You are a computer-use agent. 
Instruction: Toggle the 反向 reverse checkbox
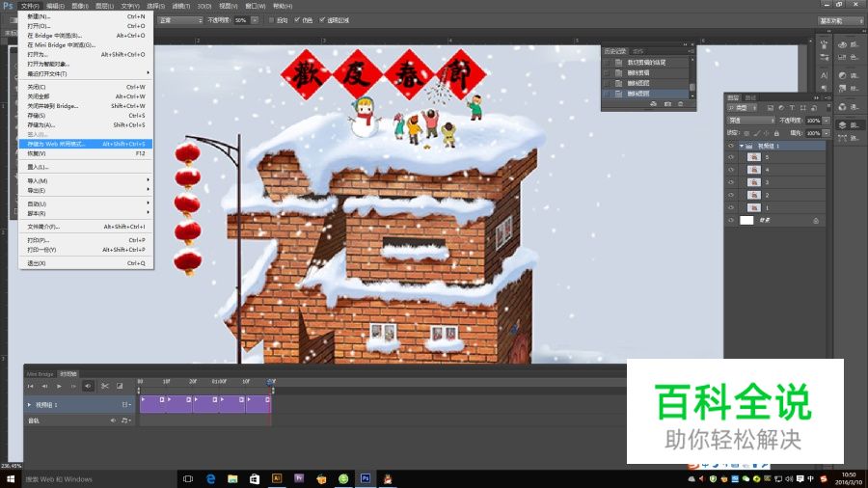[x=272, y=19]
